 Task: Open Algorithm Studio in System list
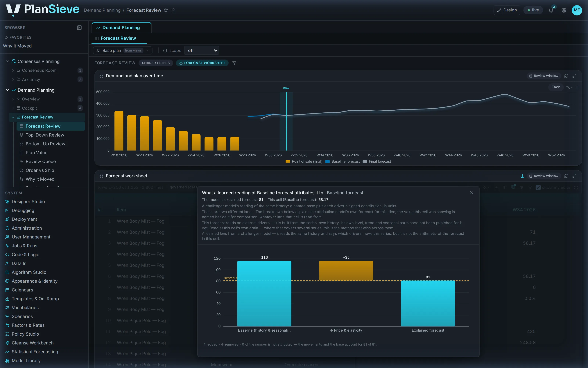pos(29,272)
